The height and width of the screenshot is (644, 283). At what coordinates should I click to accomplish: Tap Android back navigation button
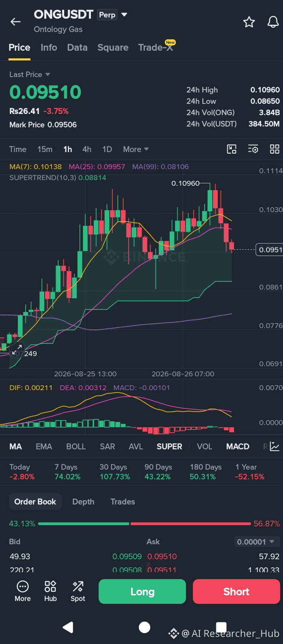(68, 627)
